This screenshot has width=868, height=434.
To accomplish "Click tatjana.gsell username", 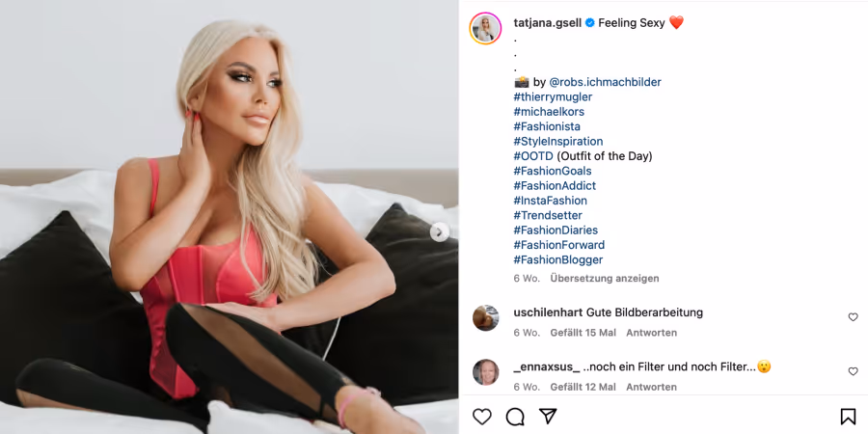I will click(548, 23).
